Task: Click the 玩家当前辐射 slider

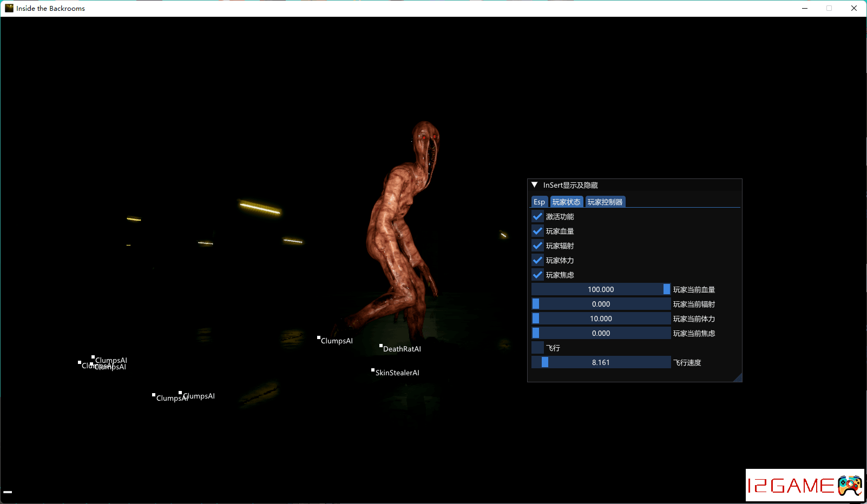Action: pyautogui.click(x=601, y=304)
